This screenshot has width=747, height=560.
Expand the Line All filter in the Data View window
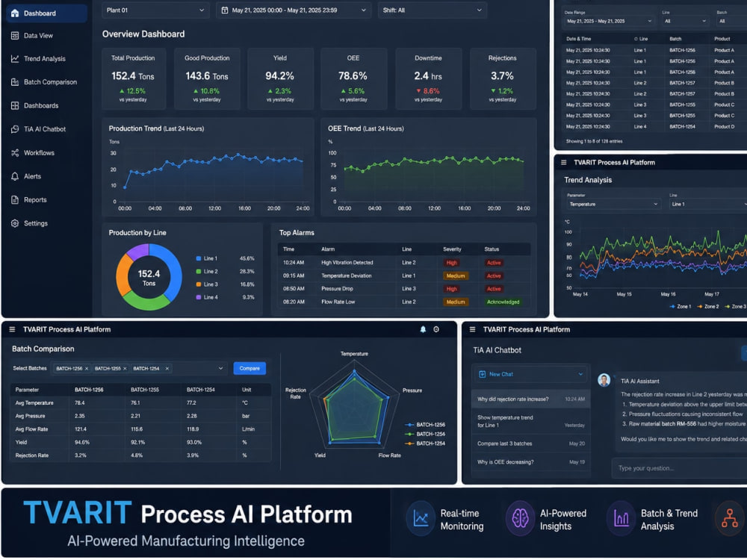[685, 21]
